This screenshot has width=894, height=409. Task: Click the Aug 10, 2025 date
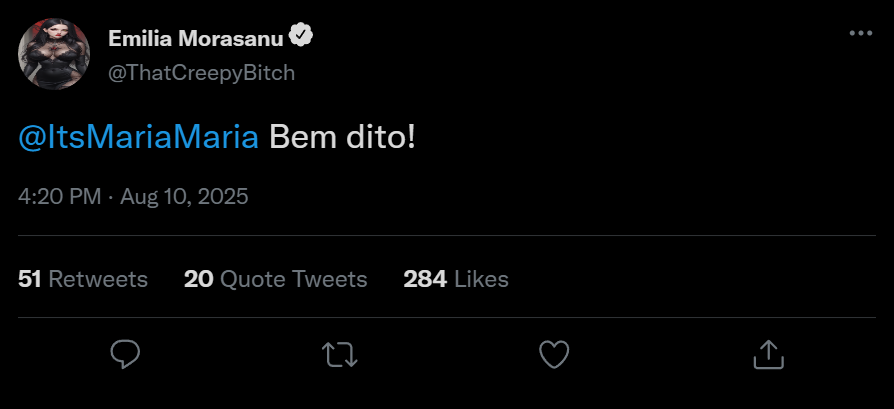pyautogui.click(x=184, y=196)
